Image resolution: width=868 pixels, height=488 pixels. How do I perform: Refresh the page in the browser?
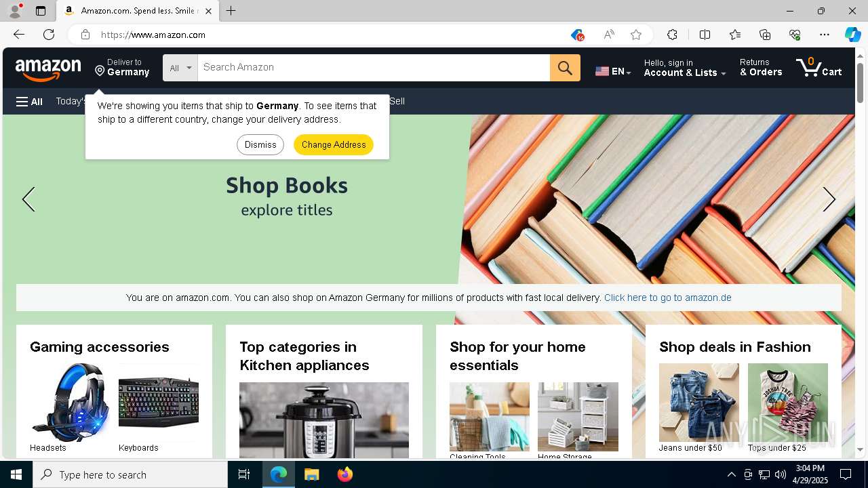(49, 35)
